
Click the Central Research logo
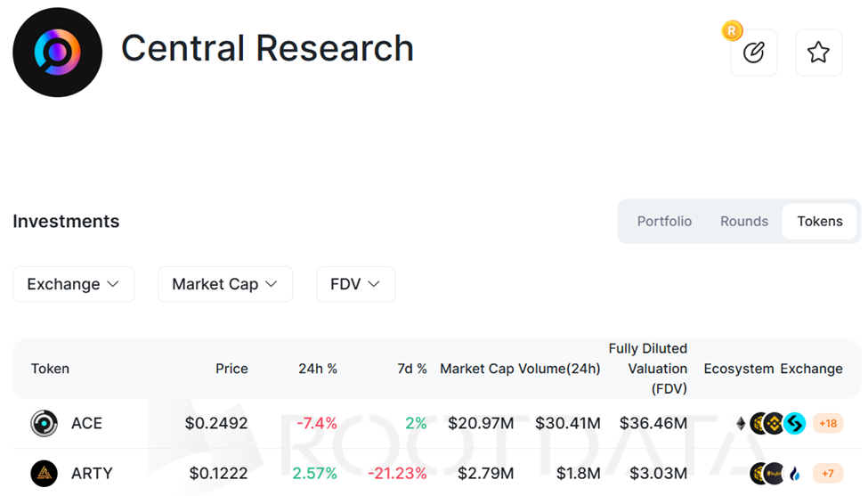(x=57, y=53)
